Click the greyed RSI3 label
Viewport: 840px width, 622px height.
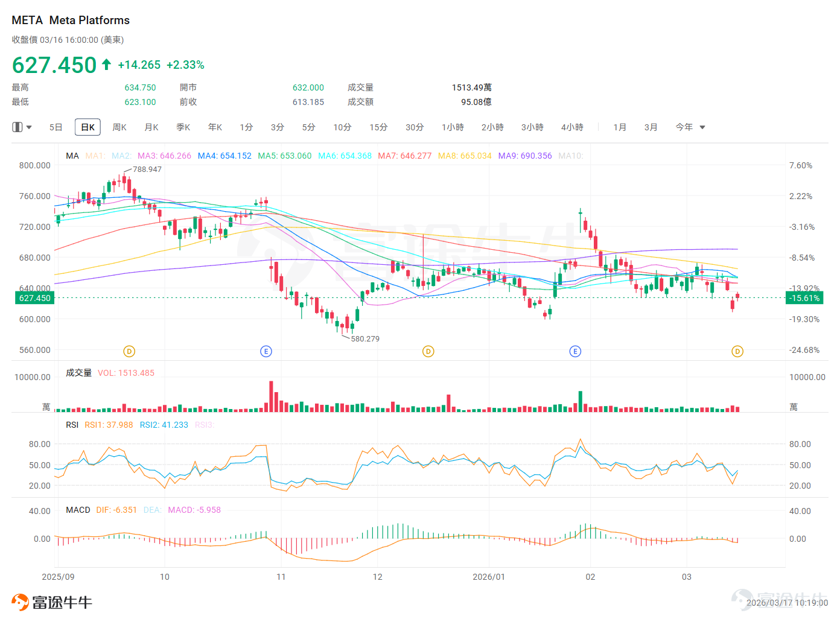point(205,425)
